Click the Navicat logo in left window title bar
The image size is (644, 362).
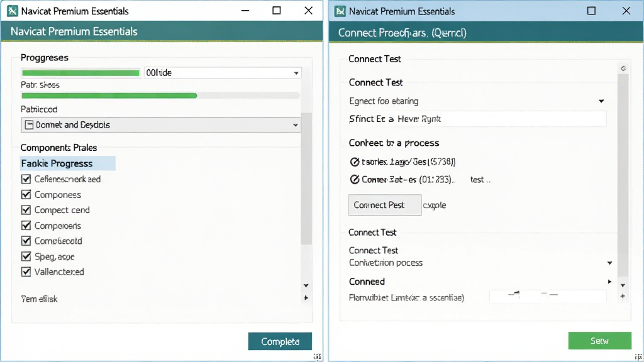tap(13, 11)
